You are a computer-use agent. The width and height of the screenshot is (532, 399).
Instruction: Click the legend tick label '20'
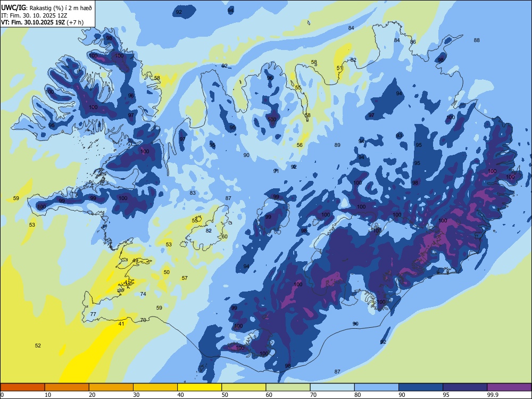point(92,395)
